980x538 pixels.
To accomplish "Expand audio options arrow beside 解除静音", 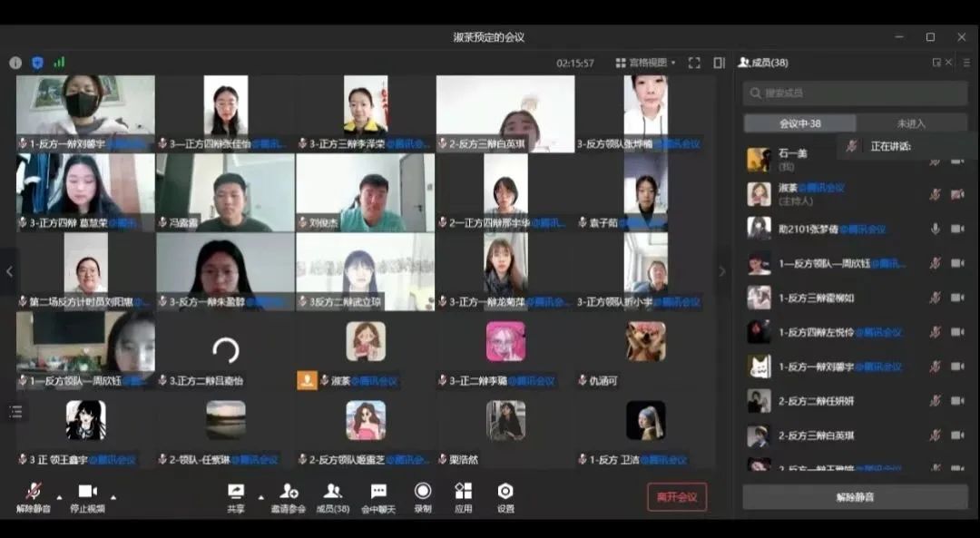I will (60, 497).
